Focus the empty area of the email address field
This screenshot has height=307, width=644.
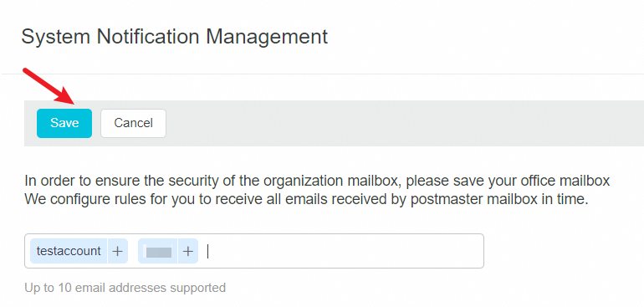pyautogui.click(x=345, y=251)
